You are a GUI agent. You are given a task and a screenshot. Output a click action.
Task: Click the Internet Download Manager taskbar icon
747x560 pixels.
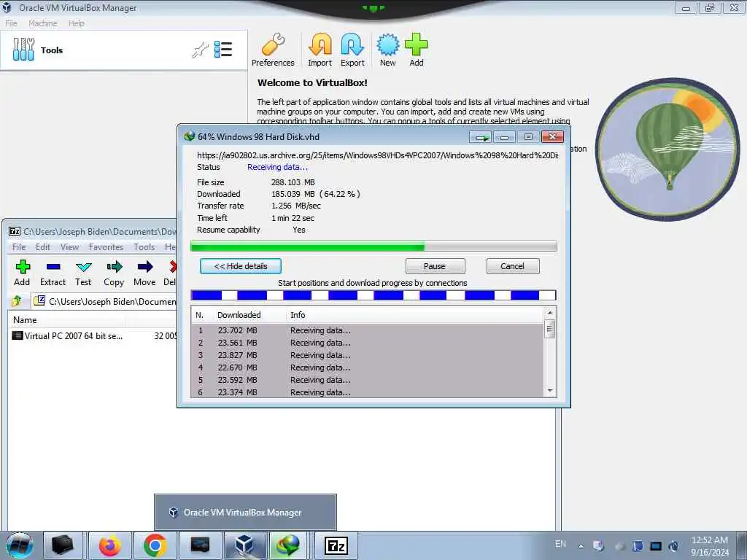pyautogui.click(x=289, y=545)
